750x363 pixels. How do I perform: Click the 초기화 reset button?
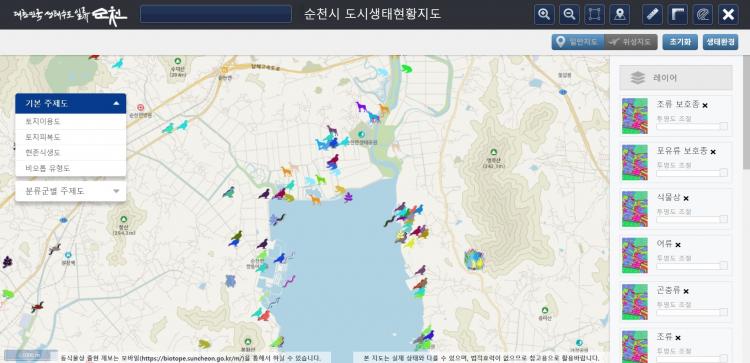pyautogui.click(x=680, y=42)
